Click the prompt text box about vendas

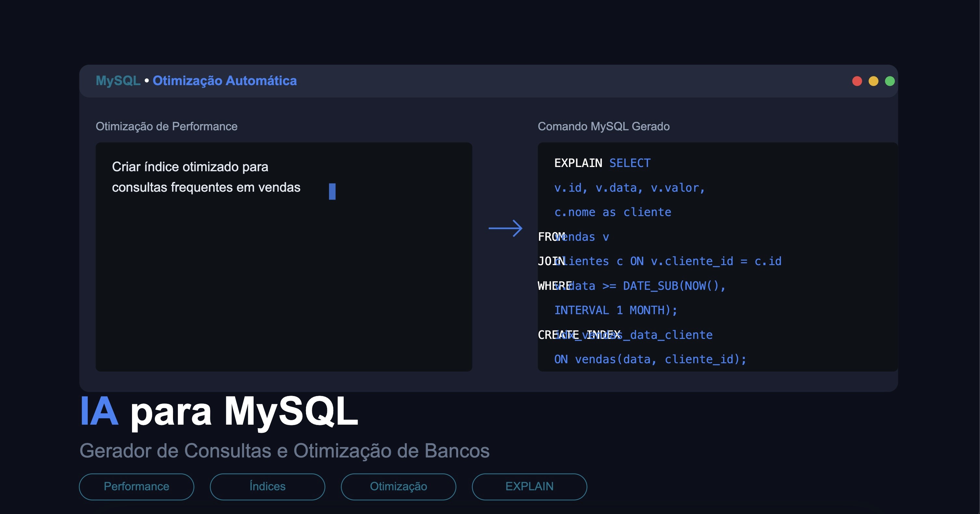(x=284, y=257)
